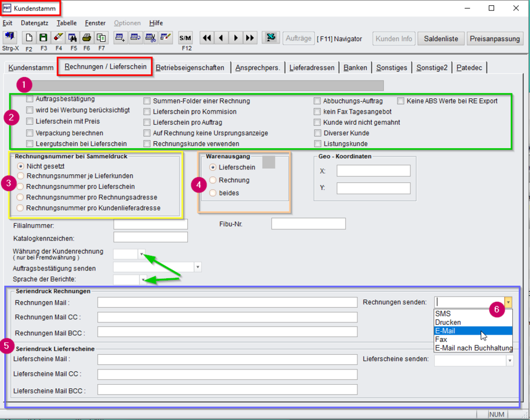
Task: Check the Kunde wird nicht gemahnt option
Action: pyautogui.click(x=318, y=122)
